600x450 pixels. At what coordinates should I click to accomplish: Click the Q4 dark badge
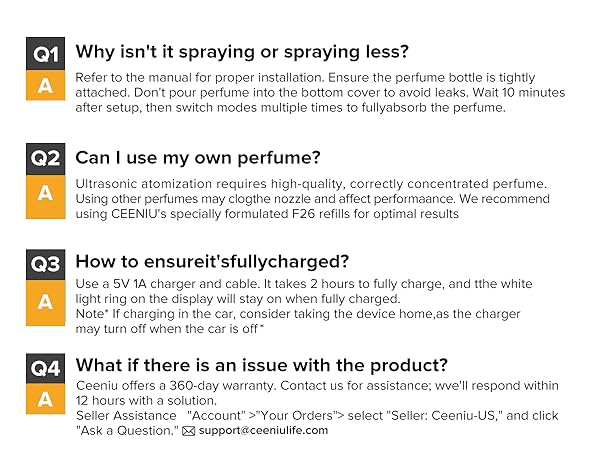(45, 368)
